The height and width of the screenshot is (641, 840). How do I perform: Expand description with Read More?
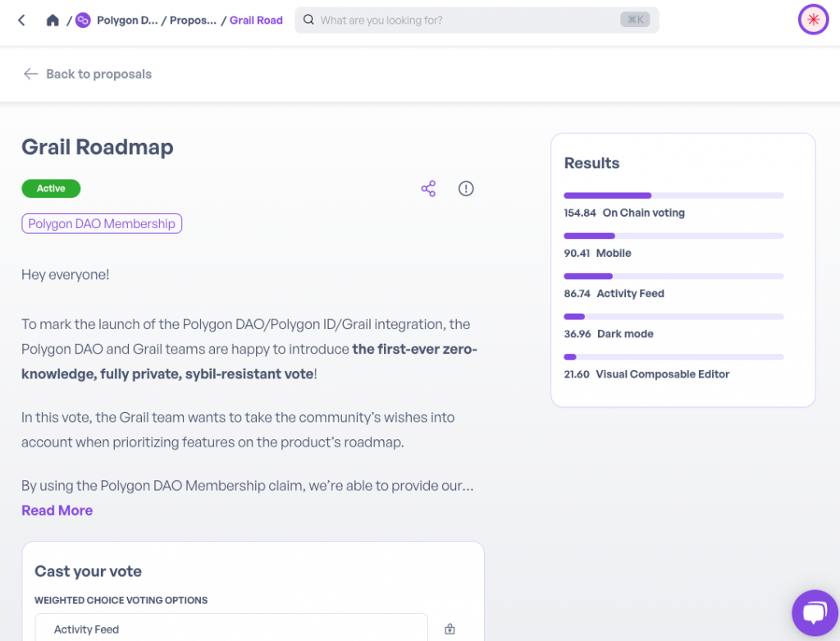57,511
